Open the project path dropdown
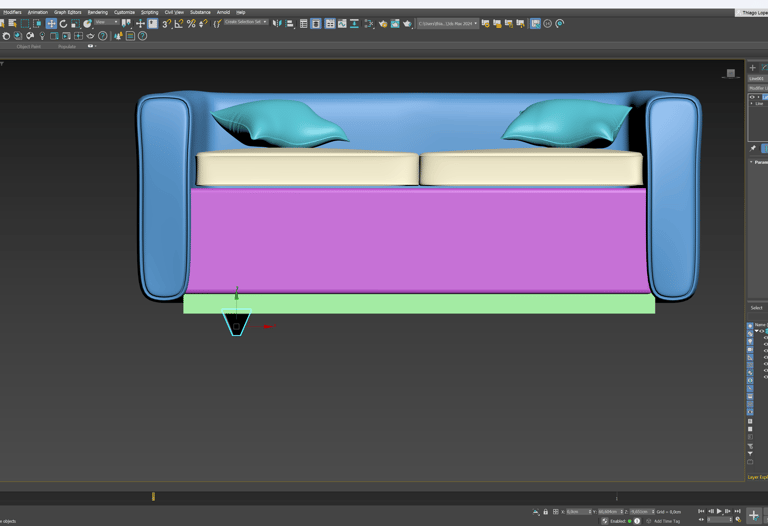Image resolution: width=768 pixels, height=526 pixels. pos(447,23)
